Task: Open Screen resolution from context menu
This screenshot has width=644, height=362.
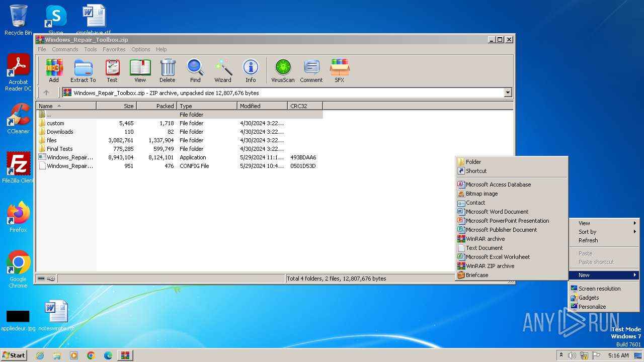Action: pyautogui.click(x=604, y=289)
